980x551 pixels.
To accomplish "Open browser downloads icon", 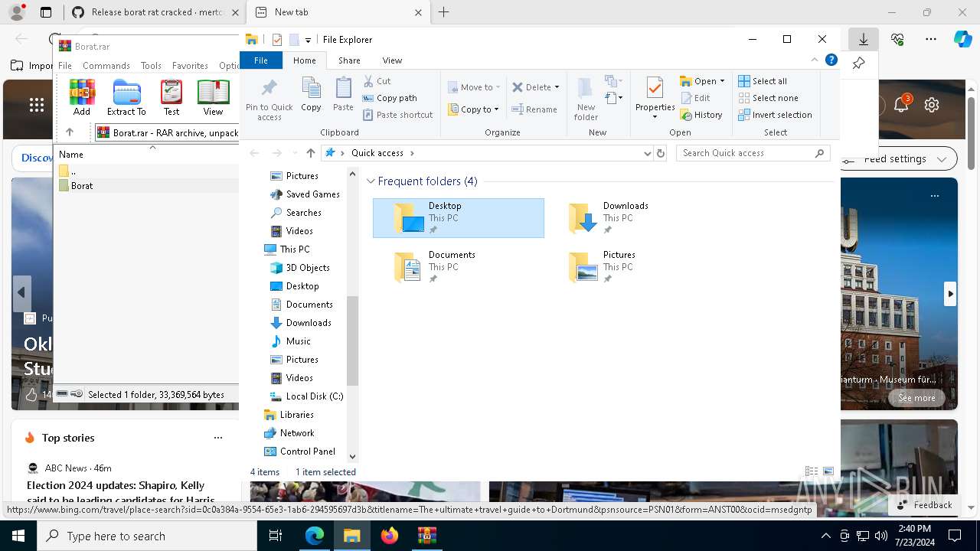I will (863, 39).
